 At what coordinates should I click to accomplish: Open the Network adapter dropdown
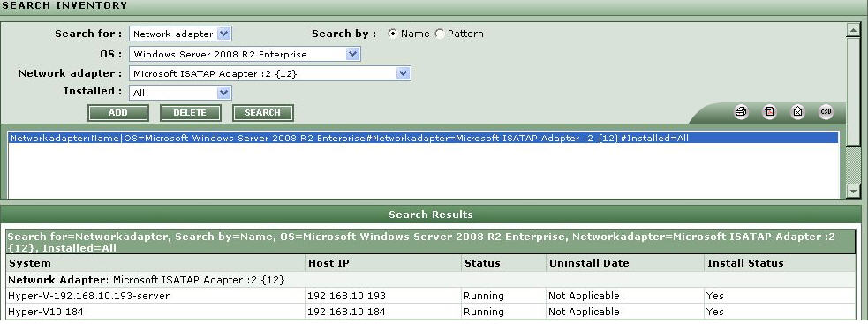[270, 73]
